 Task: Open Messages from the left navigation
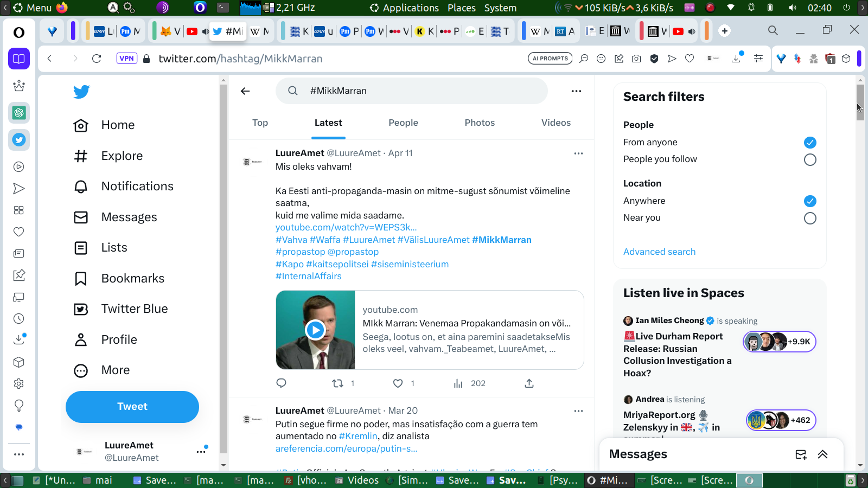pos(116,217)
